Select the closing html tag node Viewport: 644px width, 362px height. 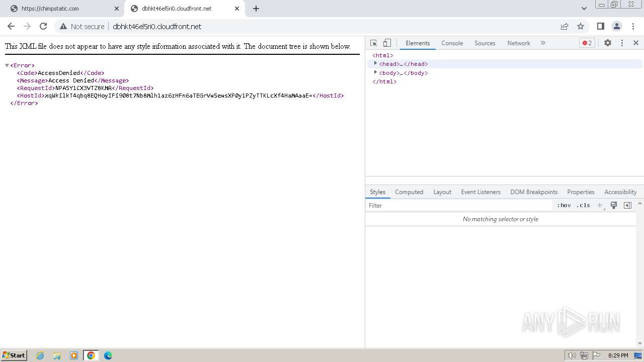click(x=384, y=81)
